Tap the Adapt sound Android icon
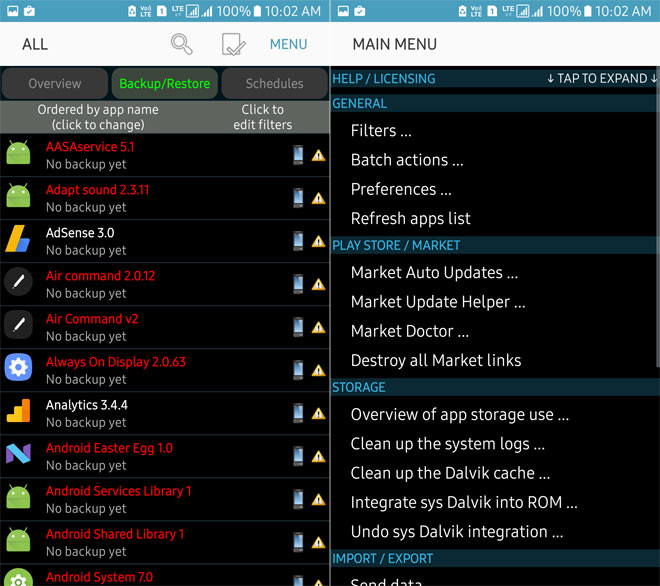 point(18,196)
